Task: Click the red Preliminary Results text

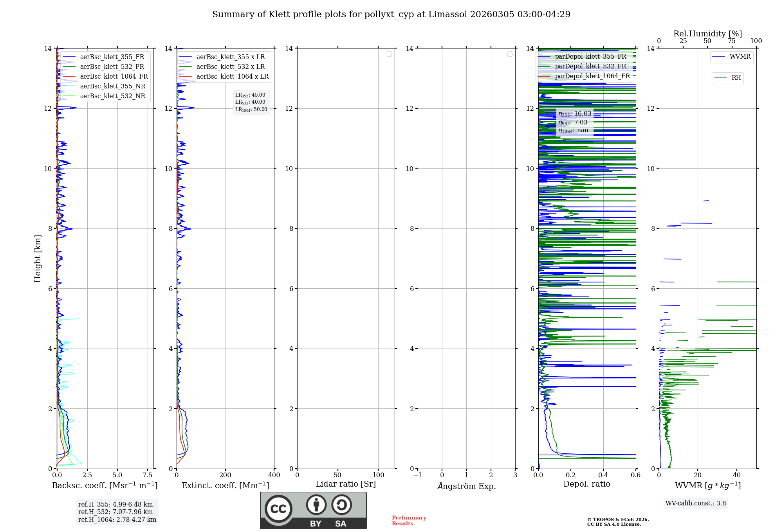Action: (409, 521)
